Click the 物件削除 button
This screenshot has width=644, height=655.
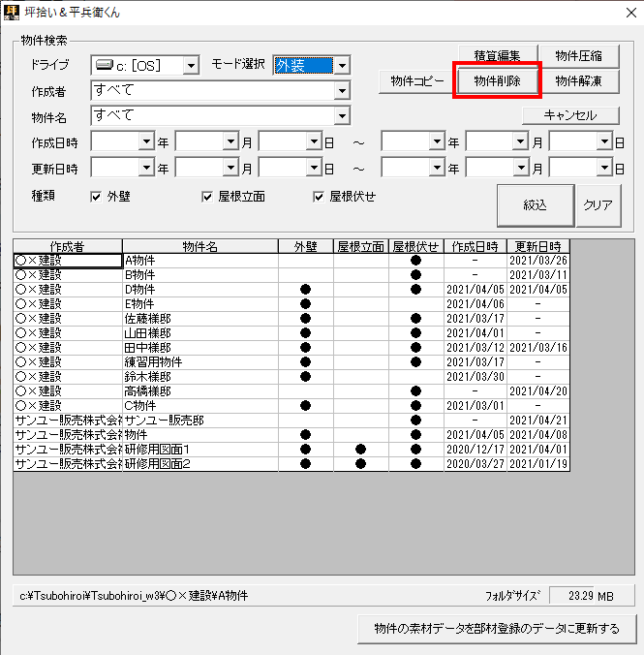[497, 81]
